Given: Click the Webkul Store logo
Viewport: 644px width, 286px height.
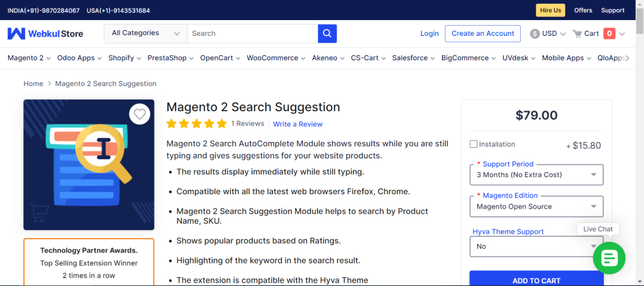Looking at the screenshot, I should pyautogui.click(x=42, y=33).
